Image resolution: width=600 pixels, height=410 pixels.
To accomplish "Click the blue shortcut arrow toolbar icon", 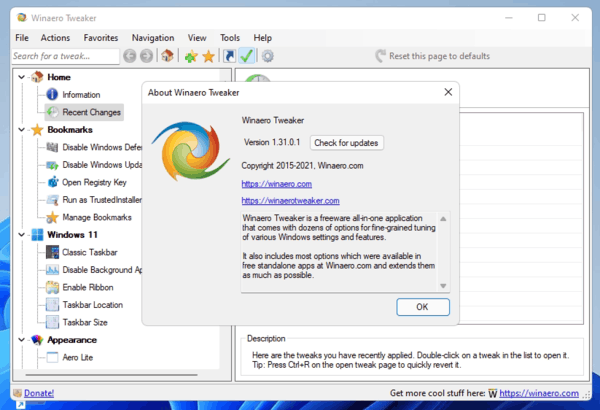I will coord(229,56).
